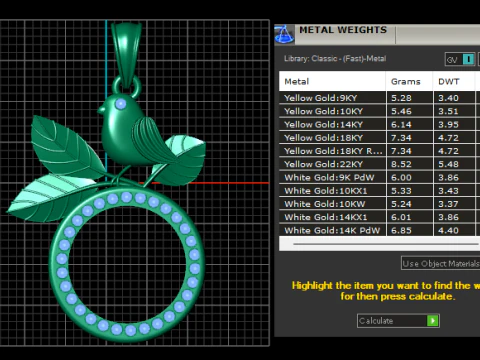The height and width of the screenshot is (360, 480).
Task: Click Use Object Materials button
Action: pos(440,263)
